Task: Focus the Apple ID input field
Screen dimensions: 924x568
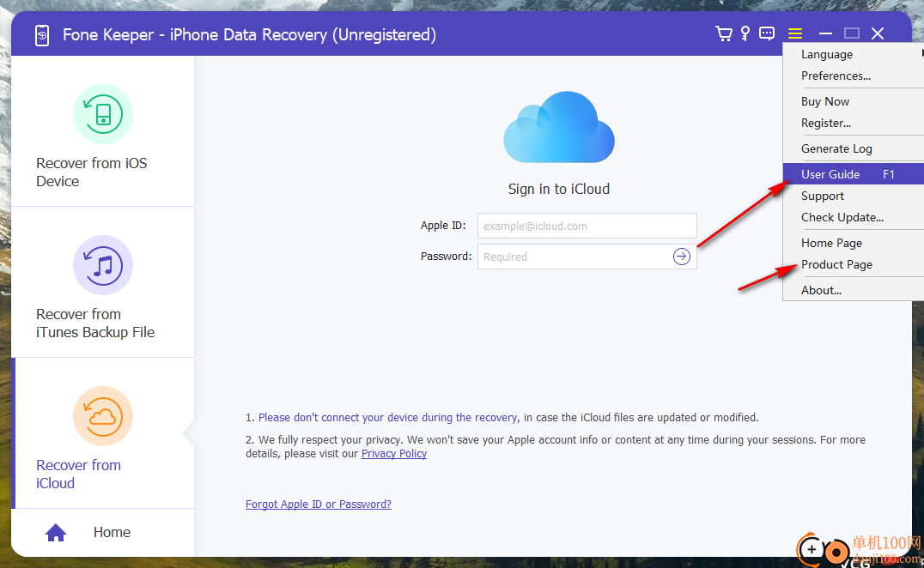Action: (587, 226)
